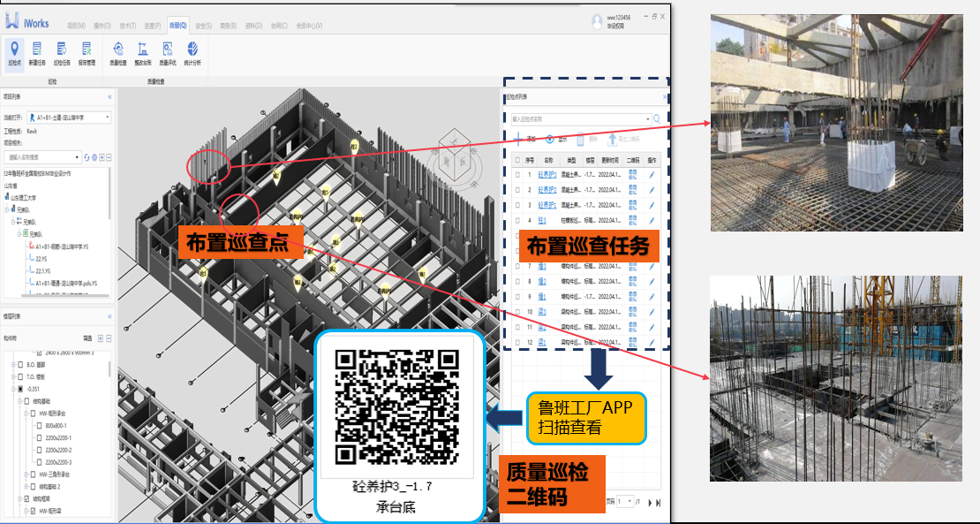This screenshot has width=980, height=524.
Task: Open the 质量评优 quality evaluation tool
Action: [168, 54]
